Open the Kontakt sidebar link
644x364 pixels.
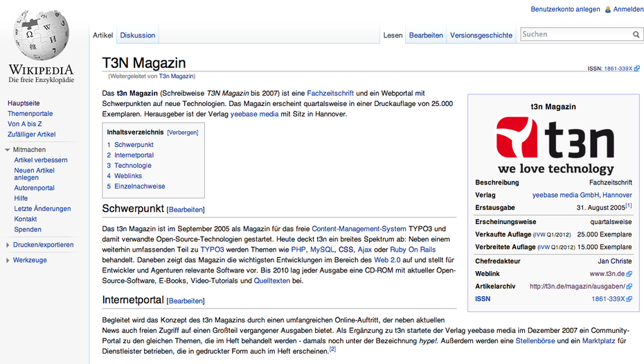(x=26, y=219)
